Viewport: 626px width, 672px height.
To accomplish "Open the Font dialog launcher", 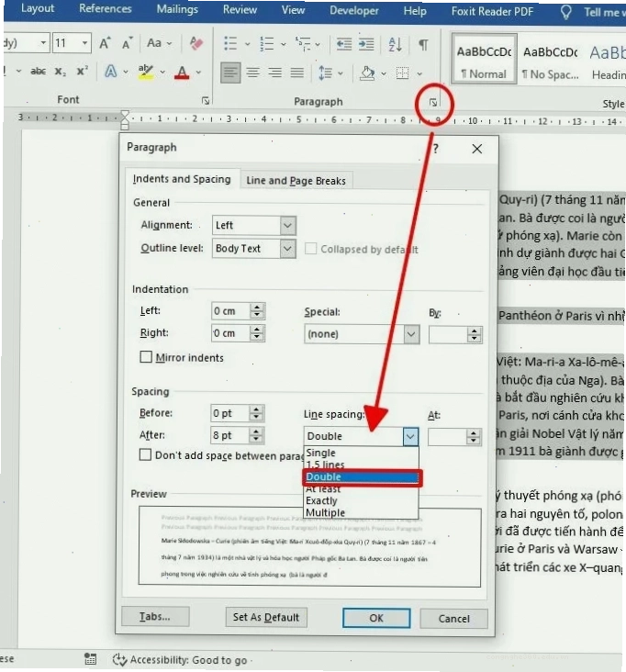I will (x=206, y=101).
